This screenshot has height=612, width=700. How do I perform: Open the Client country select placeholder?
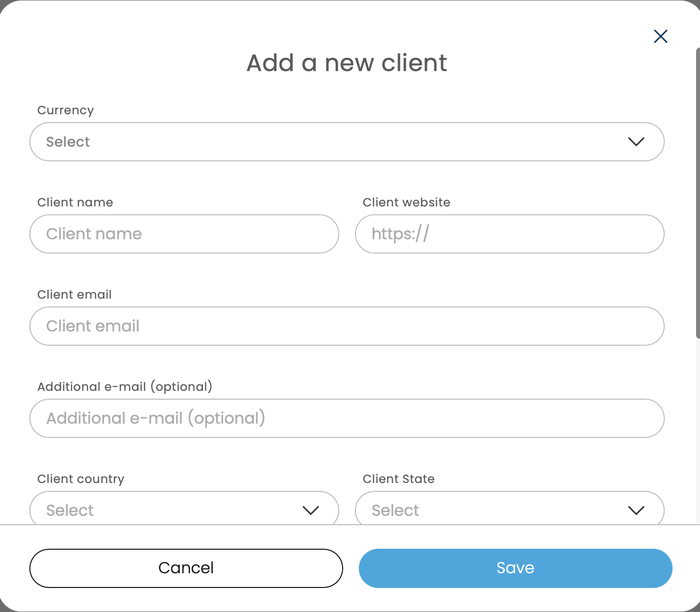point(70,510)
